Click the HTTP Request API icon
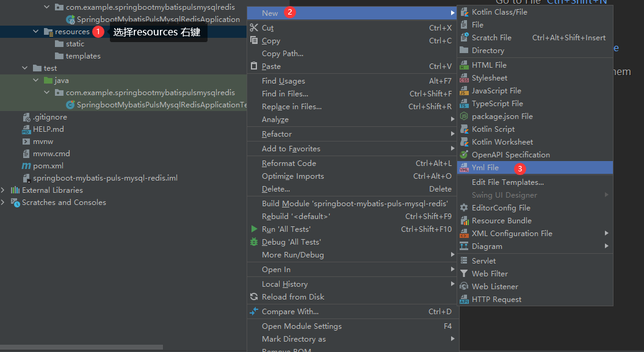644x352 pixels. coord(464,299)
